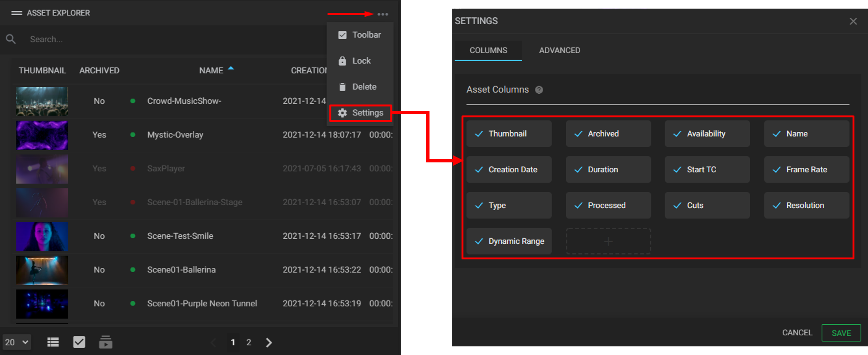
Task: Open the Scene-Test-Smile thumbnail
Action: (x=42, y=236)
